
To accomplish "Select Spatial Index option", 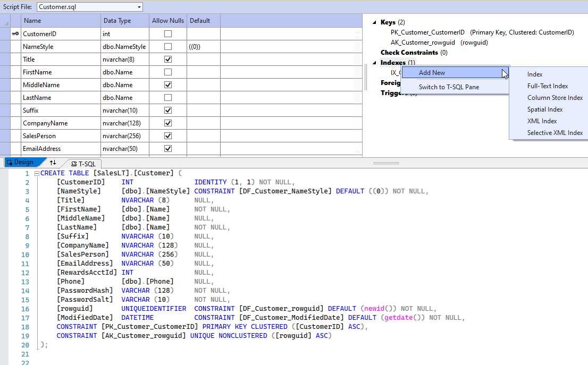I will coord(543,109).
